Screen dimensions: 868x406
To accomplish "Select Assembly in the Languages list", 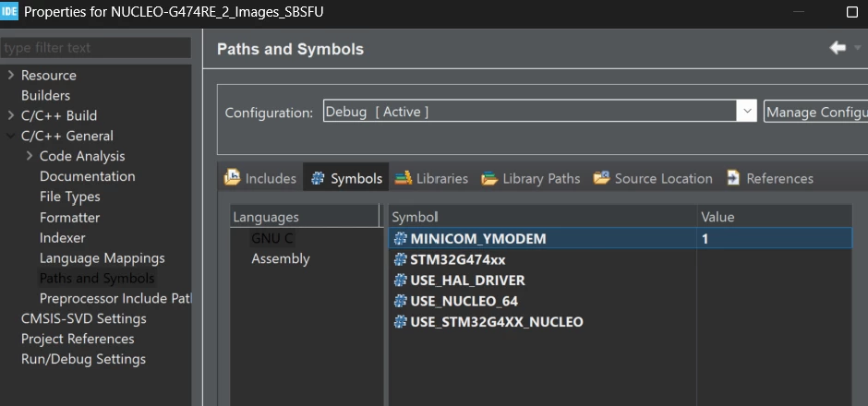I will pos(281,258).
